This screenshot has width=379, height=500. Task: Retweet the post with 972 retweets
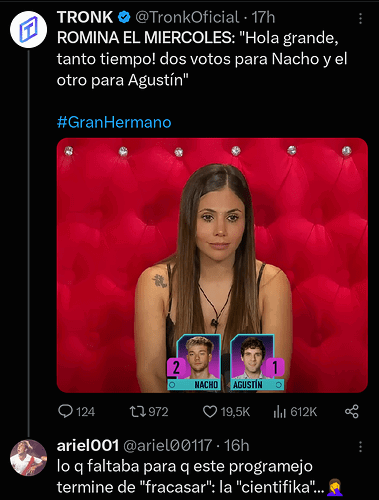tap(137, 412)
